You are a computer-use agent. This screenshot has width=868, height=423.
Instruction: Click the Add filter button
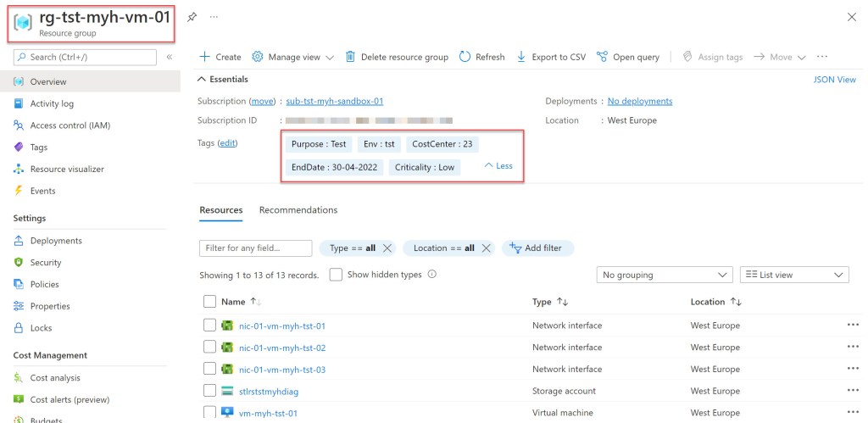click(x=537, y=248)
